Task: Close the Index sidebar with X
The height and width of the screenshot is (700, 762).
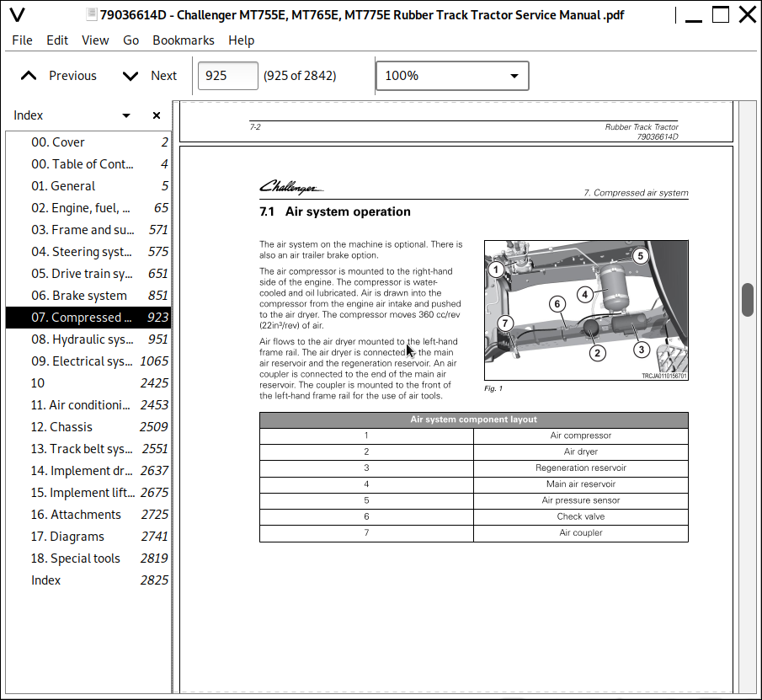Action: coord(157,115)
